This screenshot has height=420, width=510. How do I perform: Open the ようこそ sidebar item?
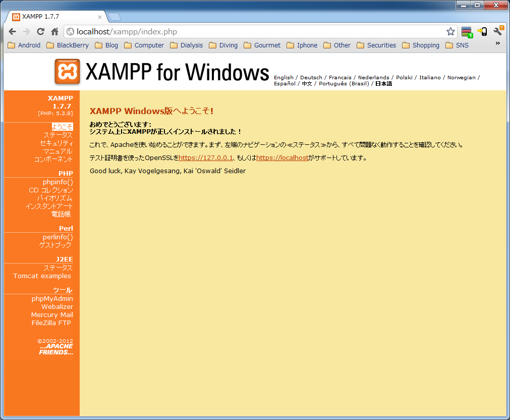click(x=63, y=127)
